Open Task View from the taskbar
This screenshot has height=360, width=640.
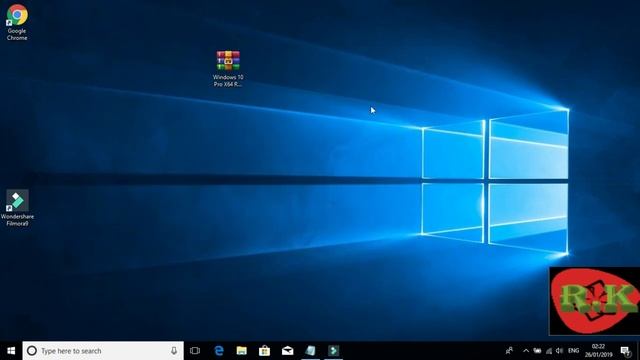point(195,351)
